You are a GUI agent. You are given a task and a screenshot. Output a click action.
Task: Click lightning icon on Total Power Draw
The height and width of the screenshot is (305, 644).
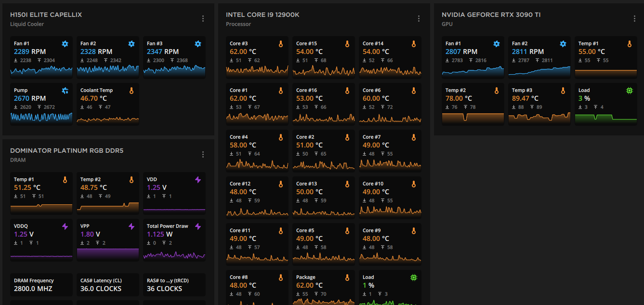coord(198,226)
